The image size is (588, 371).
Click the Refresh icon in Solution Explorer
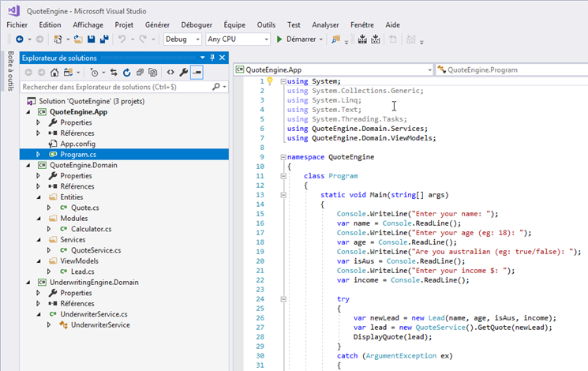tap(126, 72)
